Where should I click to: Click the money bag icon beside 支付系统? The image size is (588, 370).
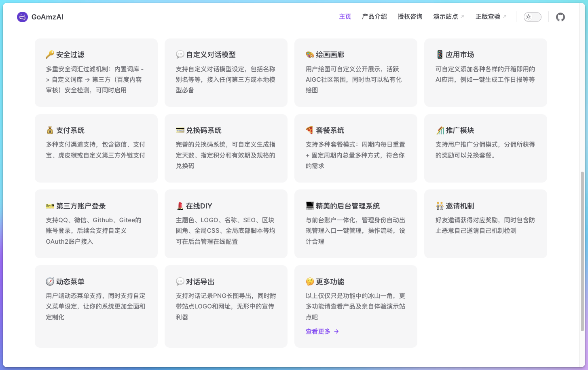[x=50, y=130]
